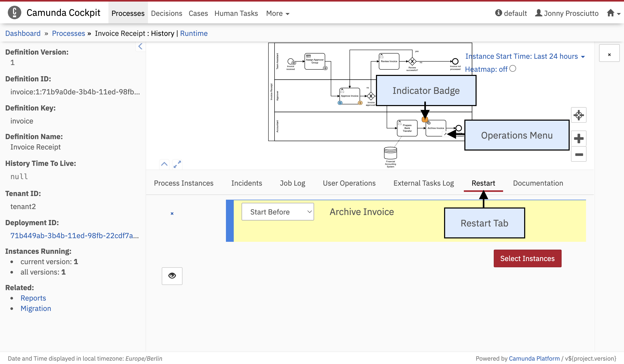Toggle the eye visibility button

(x=172, y=276)
